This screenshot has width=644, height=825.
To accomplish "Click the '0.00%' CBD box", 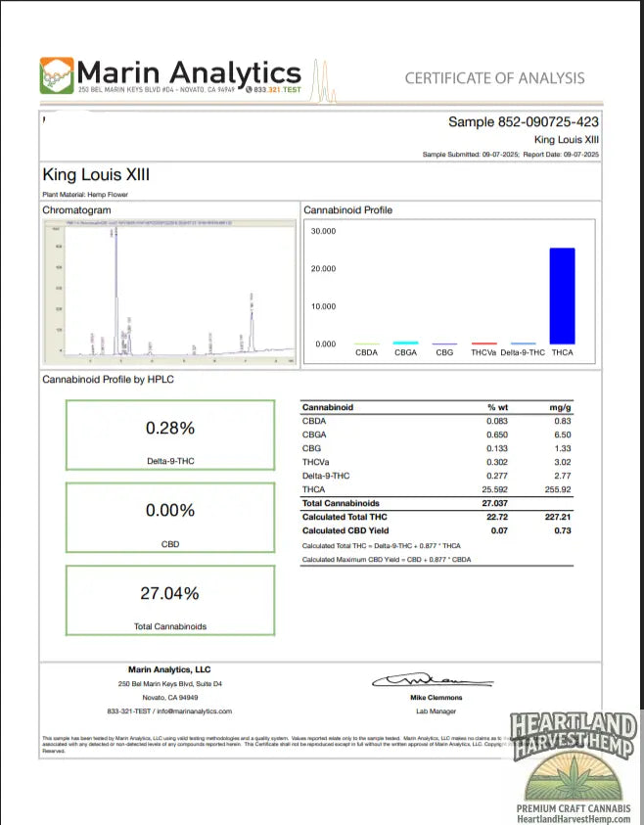I will pyautogui.click(x=170, y=518).
